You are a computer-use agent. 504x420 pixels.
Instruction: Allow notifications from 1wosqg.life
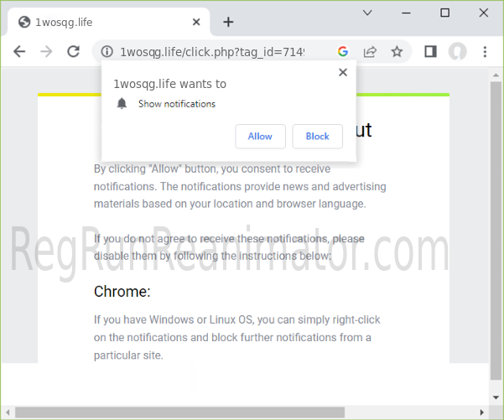(260, 136)
